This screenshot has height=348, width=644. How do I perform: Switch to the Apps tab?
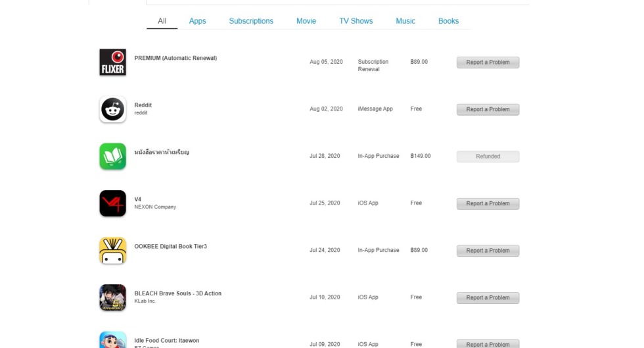click(x=197, y=21)
